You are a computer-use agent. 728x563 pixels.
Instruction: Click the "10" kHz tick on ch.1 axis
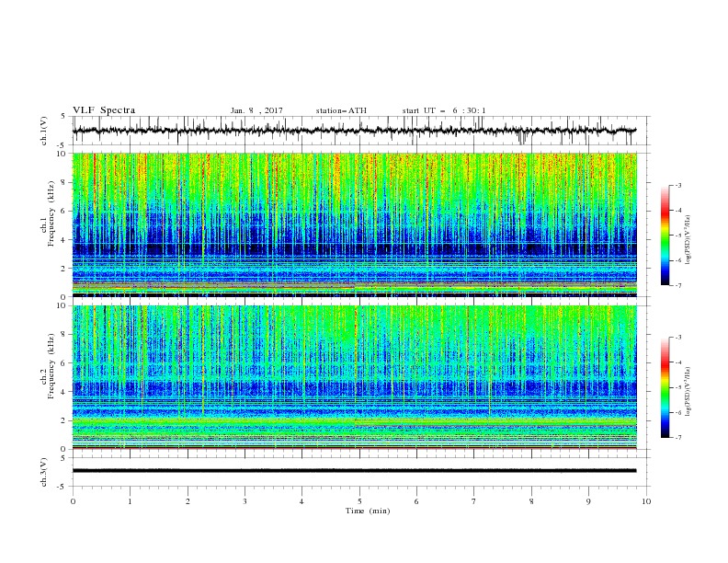[x=62, y=154]
